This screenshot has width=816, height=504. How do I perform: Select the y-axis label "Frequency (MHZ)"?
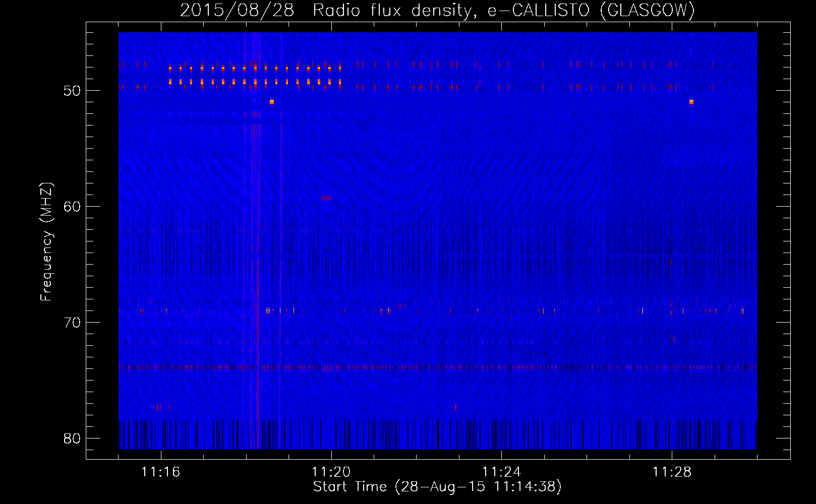46,242
